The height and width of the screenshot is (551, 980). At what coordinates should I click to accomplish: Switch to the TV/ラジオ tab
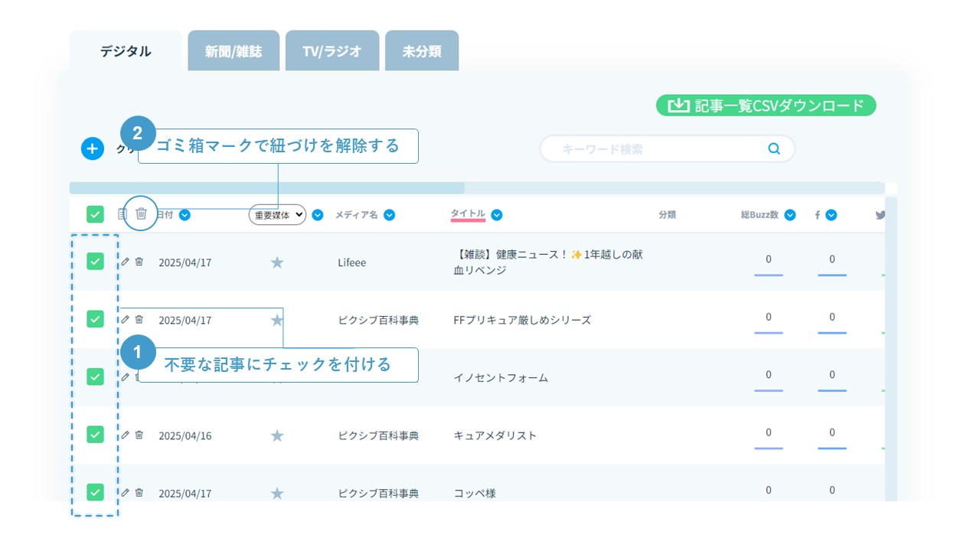pos(332,51)
